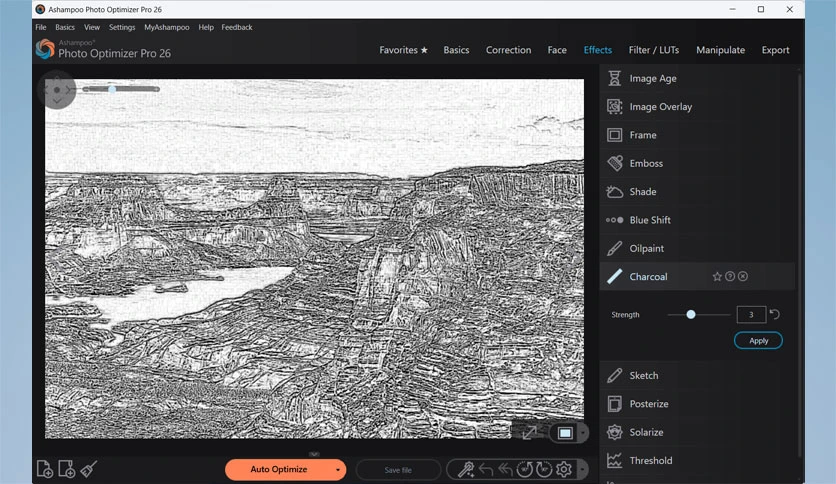This screenshot has width=836, height=484.
Task: Undo all changes with the double arrow
Action: coord(505,469)
